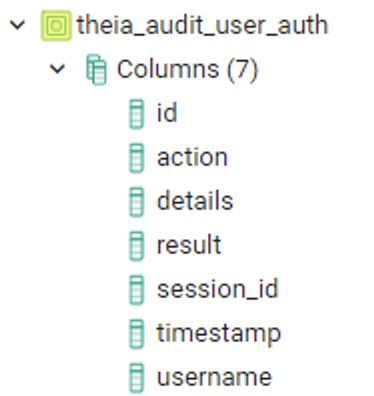Select the username column entry
This screenshot has width=374, height=396.
pos(214,378)
